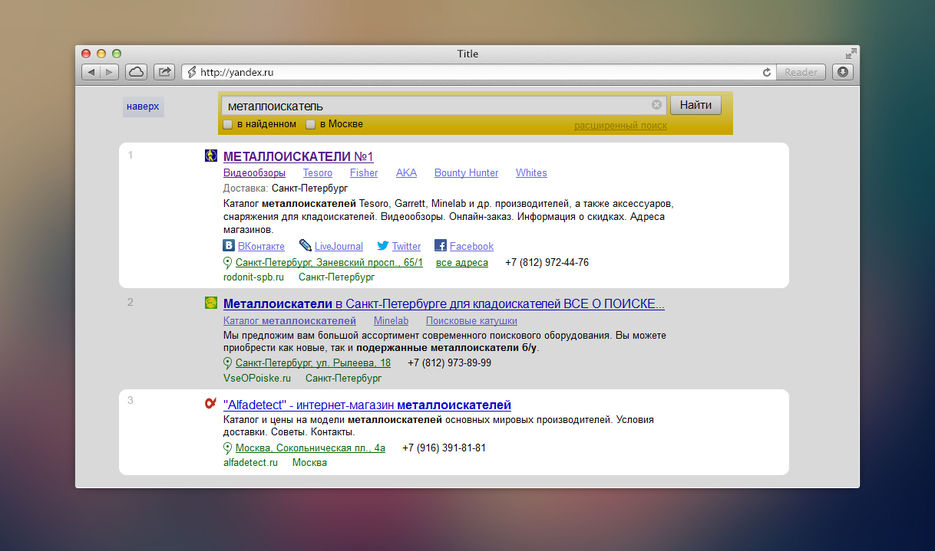This screenshot has height=551, width=935.
Task: Open the Tesoro sitelink
Action: point(317,173)
